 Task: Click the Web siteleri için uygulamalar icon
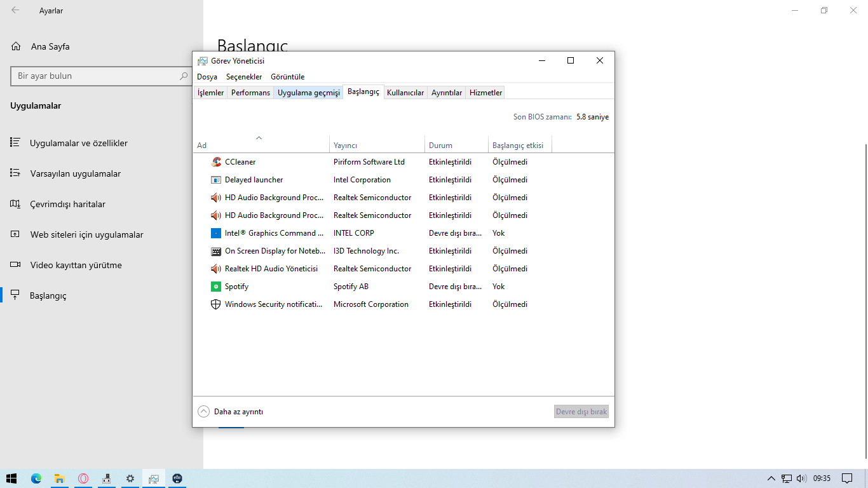coord(15,234)
